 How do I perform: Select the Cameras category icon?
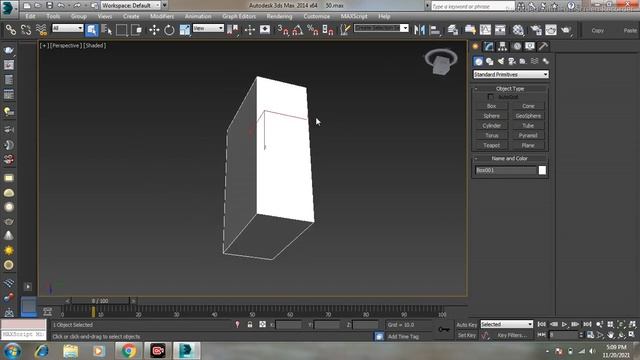[512, 61]
